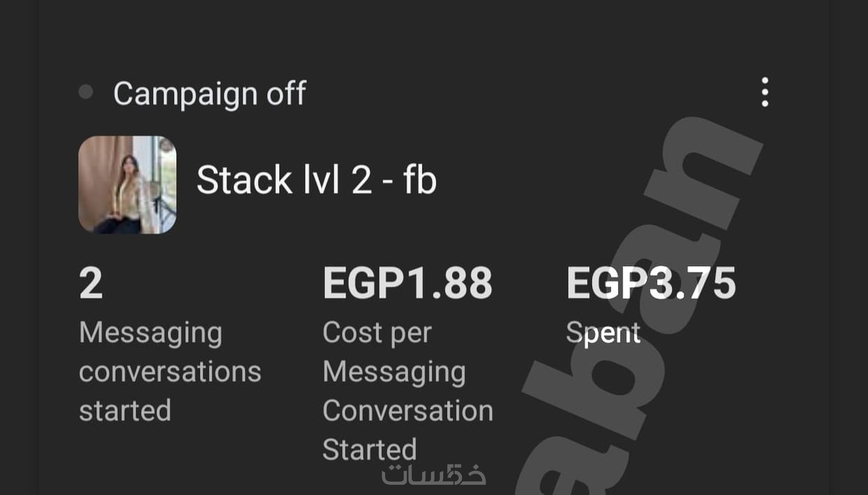
Task: Select the "Spent" metric label
Action: (603, 333)
